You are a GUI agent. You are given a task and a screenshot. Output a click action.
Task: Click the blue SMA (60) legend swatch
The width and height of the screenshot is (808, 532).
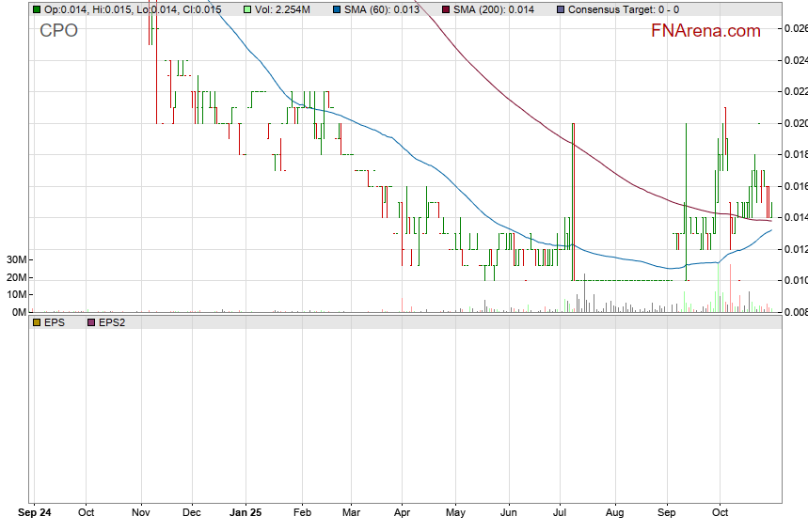point(338,9)
